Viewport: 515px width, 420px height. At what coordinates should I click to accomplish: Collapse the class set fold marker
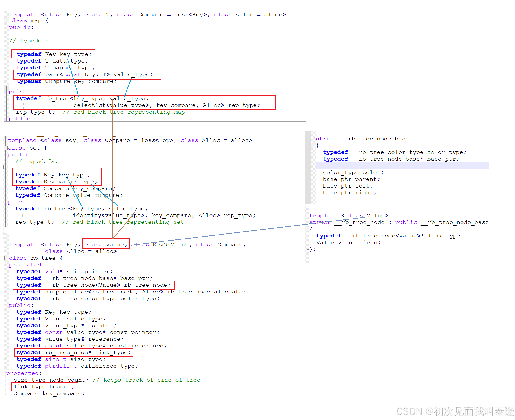(6, 148)
